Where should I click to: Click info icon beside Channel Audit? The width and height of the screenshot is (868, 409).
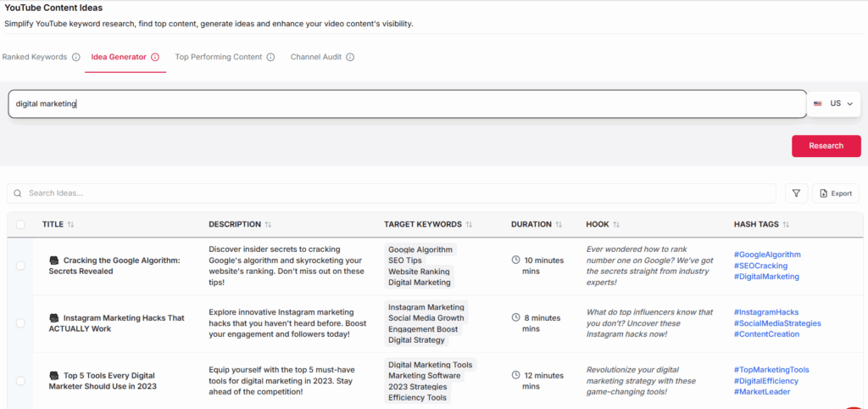click(x=350, y=57)
